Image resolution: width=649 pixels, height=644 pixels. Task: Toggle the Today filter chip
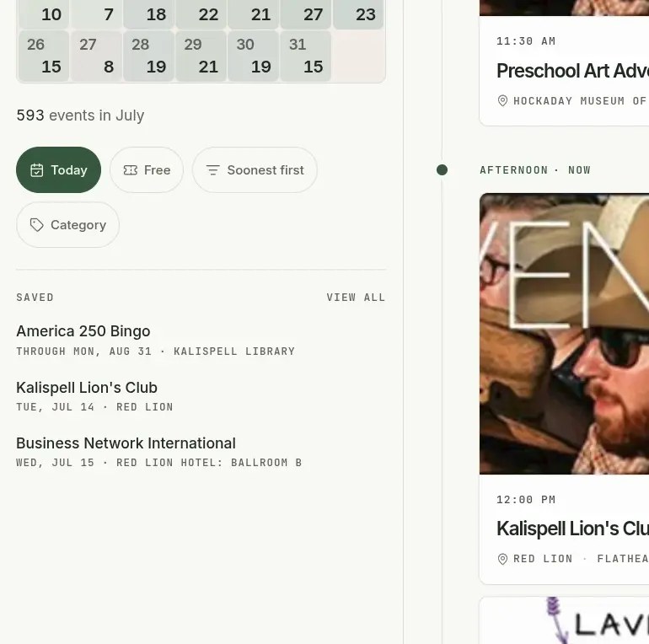[58, 169]
